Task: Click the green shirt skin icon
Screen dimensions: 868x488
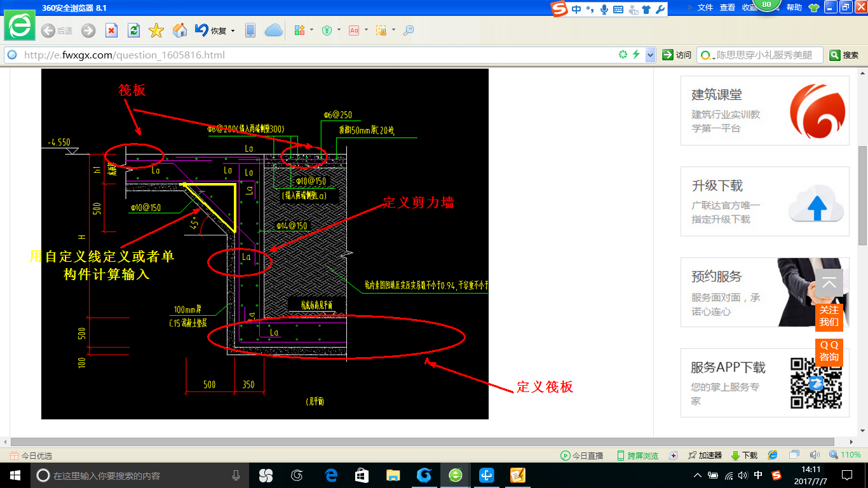Action: (813, 8)
